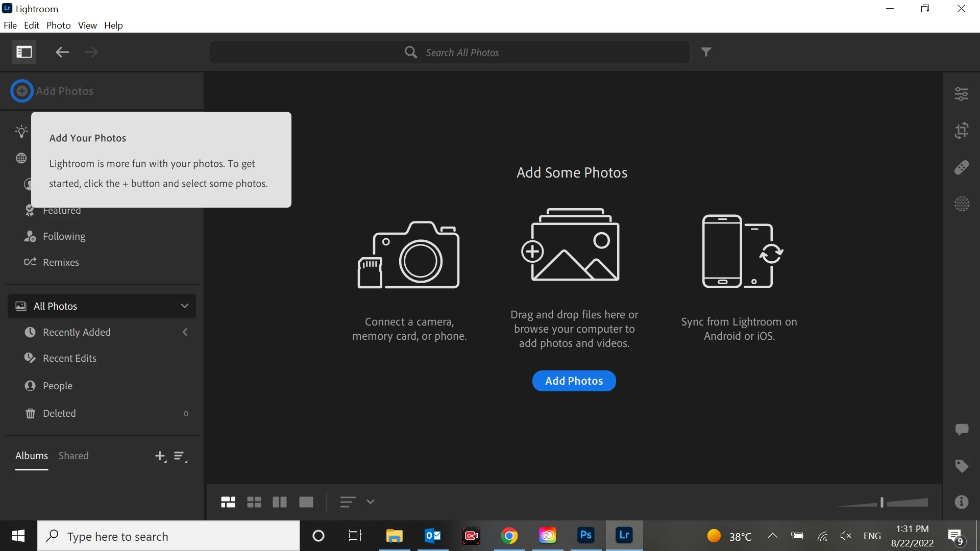Show the Info panel icon

(961, 502)
